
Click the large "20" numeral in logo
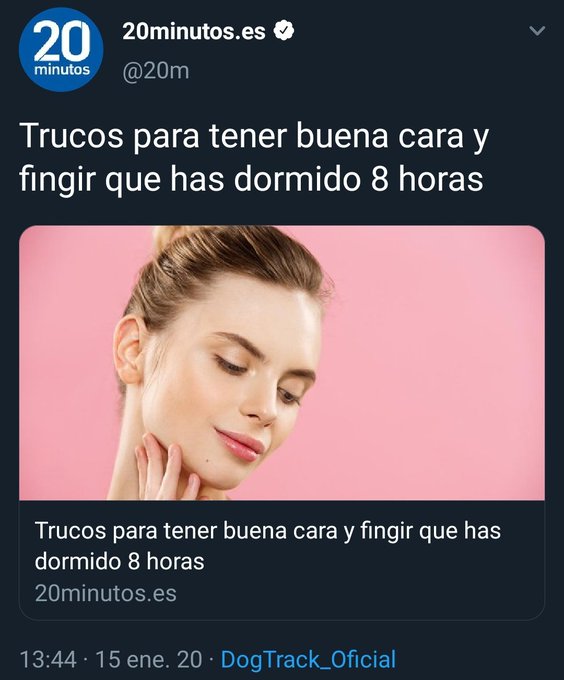click(62, 41)
